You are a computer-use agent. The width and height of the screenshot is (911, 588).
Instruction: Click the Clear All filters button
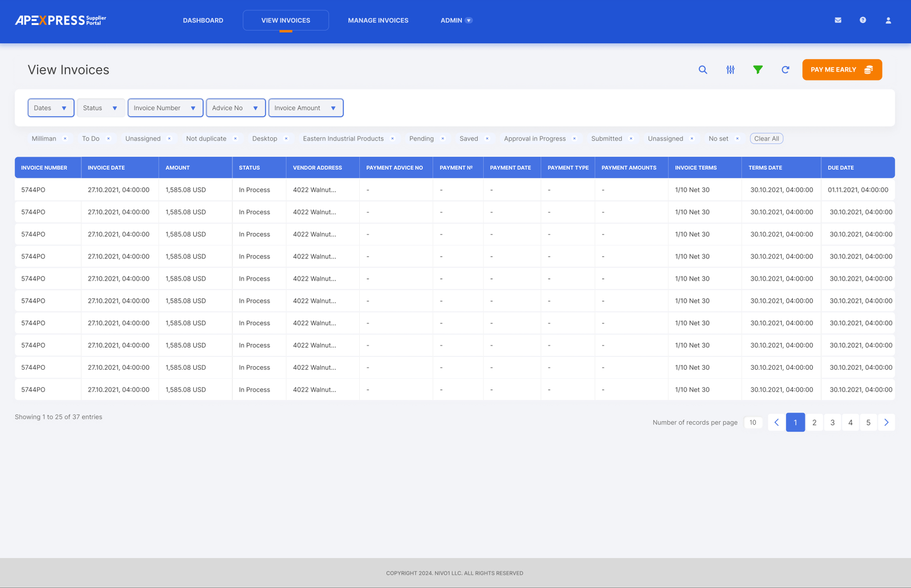766,139
